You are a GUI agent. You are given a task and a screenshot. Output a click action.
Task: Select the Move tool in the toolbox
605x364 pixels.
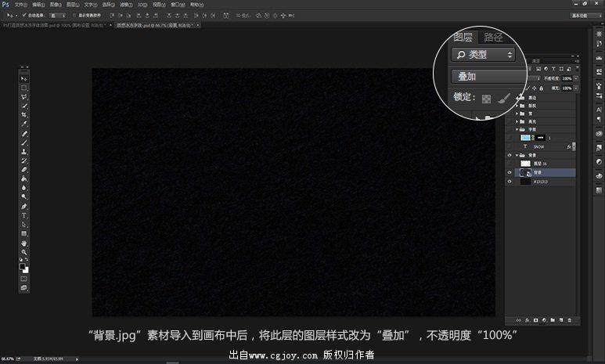[24, 79]
